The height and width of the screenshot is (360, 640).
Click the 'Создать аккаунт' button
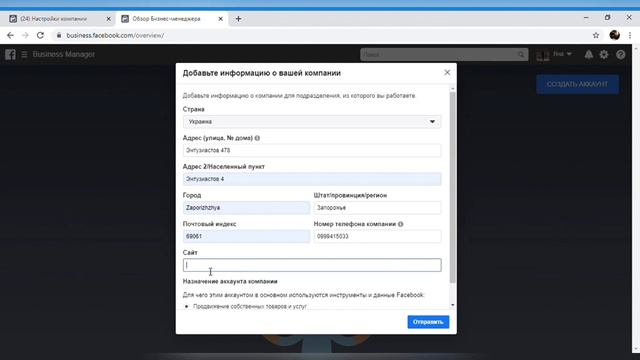pyautogui.click(x=577, y=84)
